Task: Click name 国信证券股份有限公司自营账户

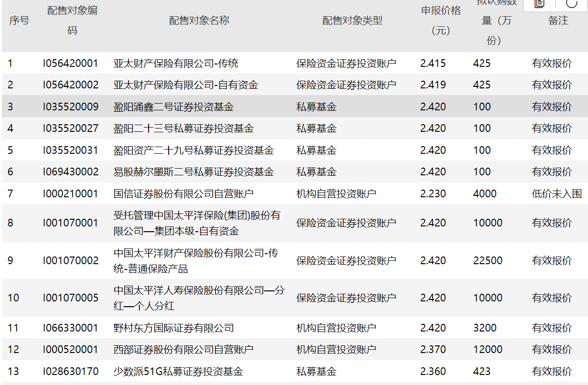Action: pyautogui.click(x=184, y=193)
